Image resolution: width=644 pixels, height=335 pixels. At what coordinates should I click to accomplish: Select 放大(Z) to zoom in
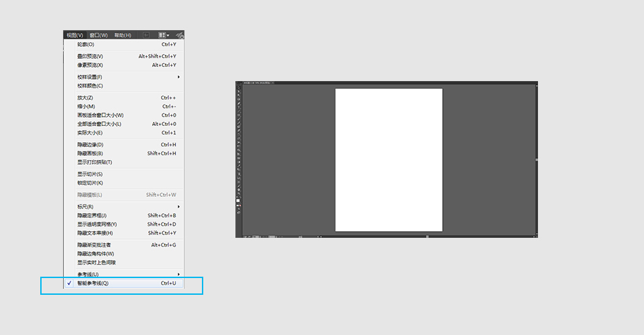coord(86,98)
